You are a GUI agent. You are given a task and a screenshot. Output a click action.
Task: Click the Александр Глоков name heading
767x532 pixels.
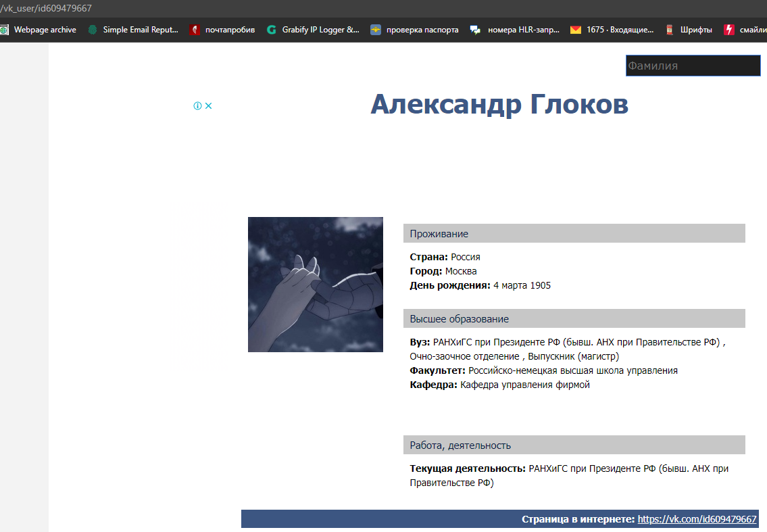click(x=499, y=104)
